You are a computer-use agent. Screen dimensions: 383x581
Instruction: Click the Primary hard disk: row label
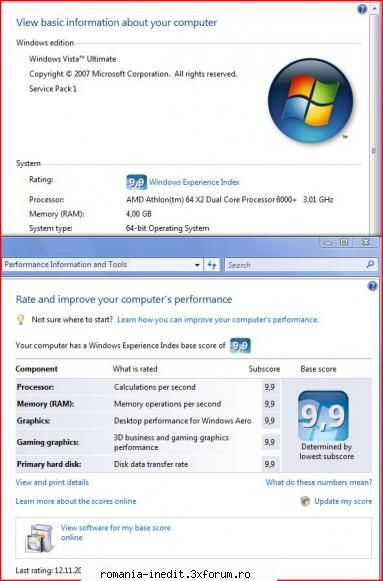coord(49,464)
